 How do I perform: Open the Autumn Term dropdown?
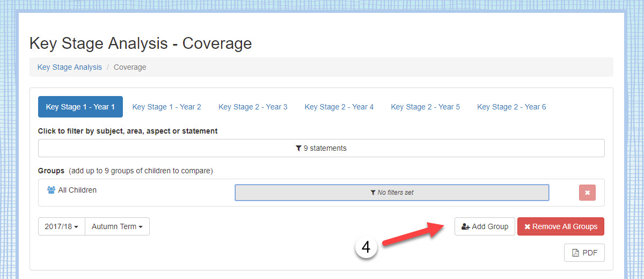coord(117,226)
